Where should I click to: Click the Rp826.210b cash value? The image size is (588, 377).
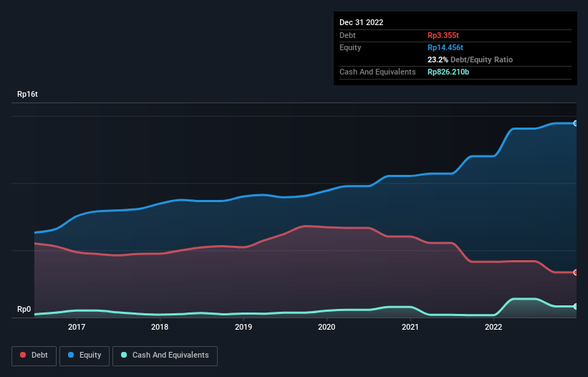click(x=448, y=72)
